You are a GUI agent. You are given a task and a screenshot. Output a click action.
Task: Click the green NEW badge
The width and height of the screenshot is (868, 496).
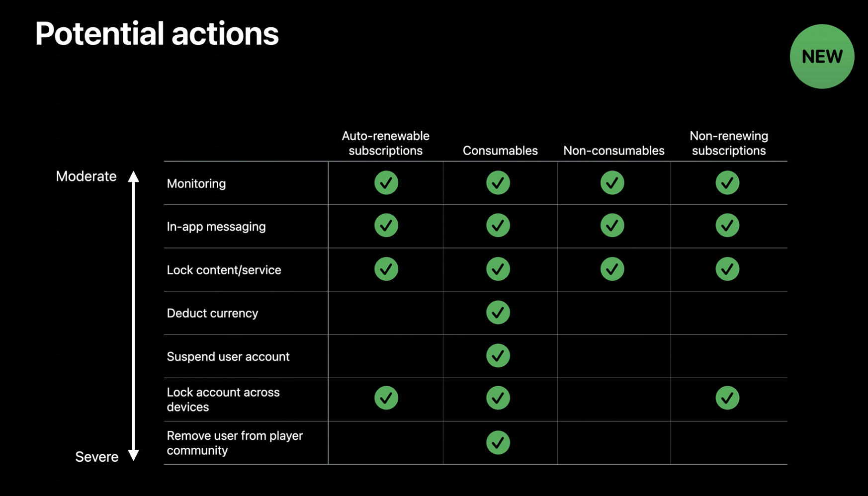(822, 57)
